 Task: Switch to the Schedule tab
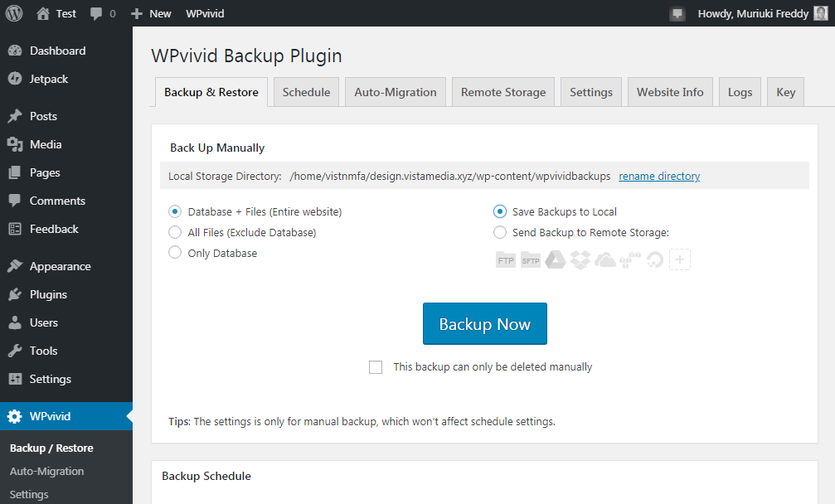pos(306,92)
